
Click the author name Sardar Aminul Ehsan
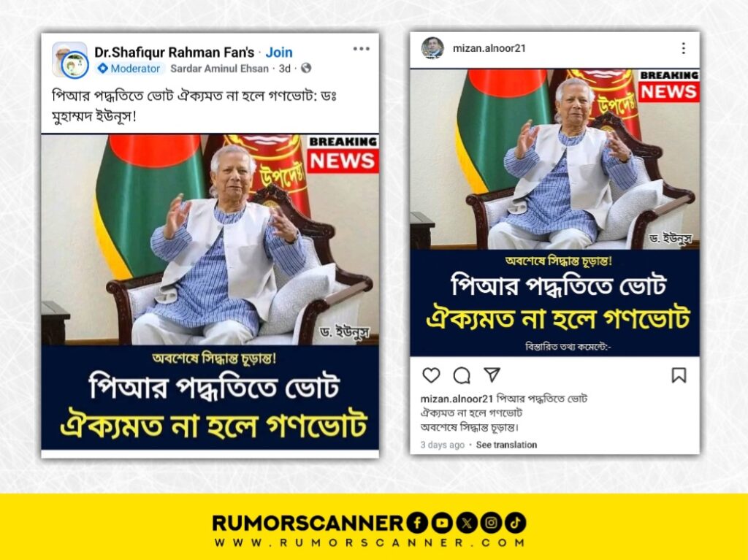click(219, 69)
